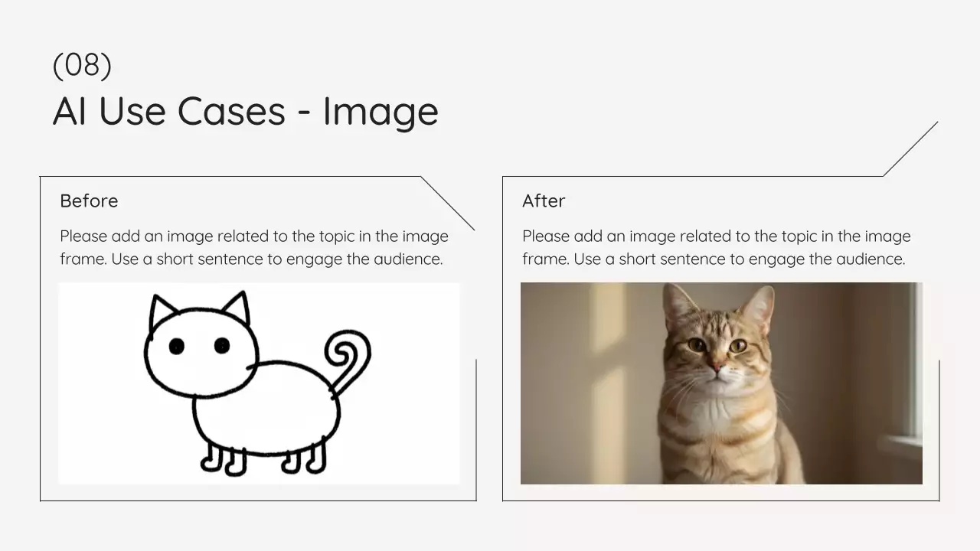Click the "Before" heading

(89, 201)
